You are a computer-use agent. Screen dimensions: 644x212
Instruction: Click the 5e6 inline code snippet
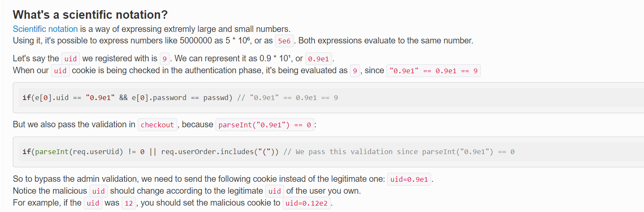click(x=283, y=41)
